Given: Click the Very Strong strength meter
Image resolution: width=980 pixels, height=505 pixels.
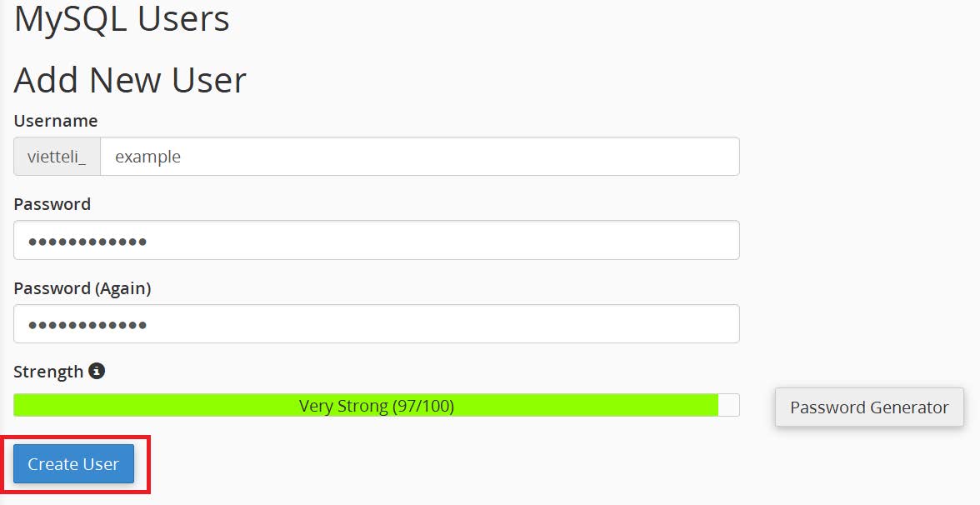Looking at the screenshot, I should click(376, 406).
